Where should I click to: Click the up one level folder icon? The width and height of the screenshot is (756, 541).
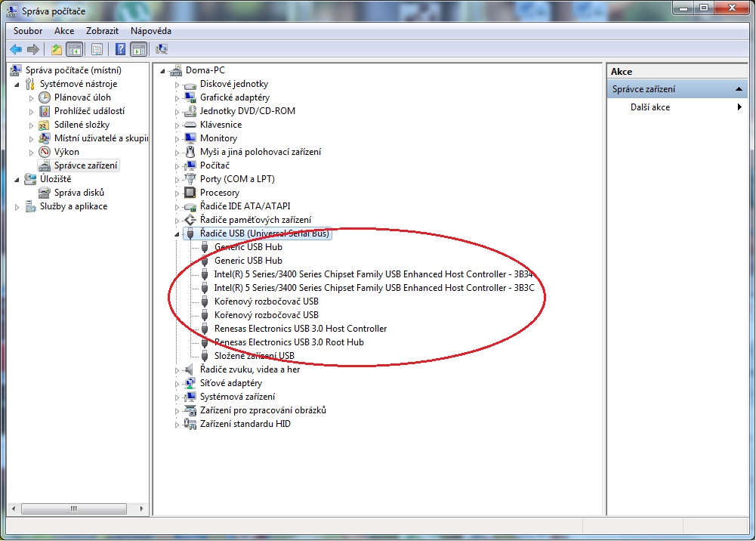tap(56, 50)
